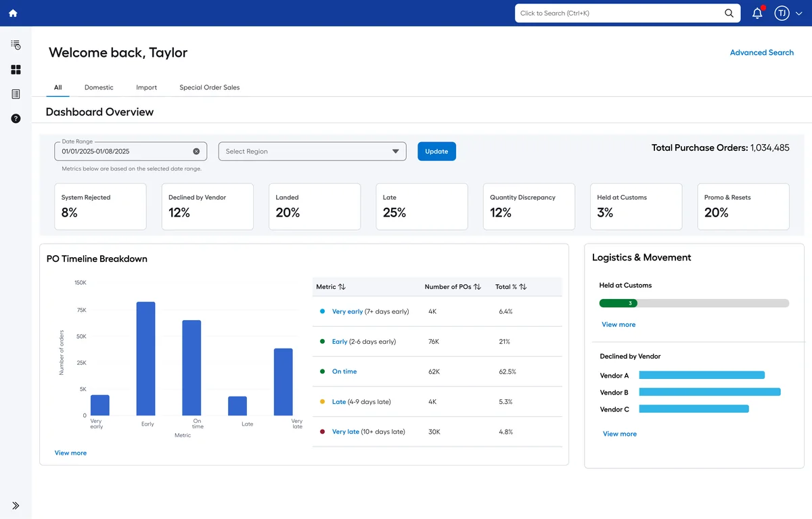Switch to the All tab
Viewport: 812px width, 519px height.
point(58,87)
